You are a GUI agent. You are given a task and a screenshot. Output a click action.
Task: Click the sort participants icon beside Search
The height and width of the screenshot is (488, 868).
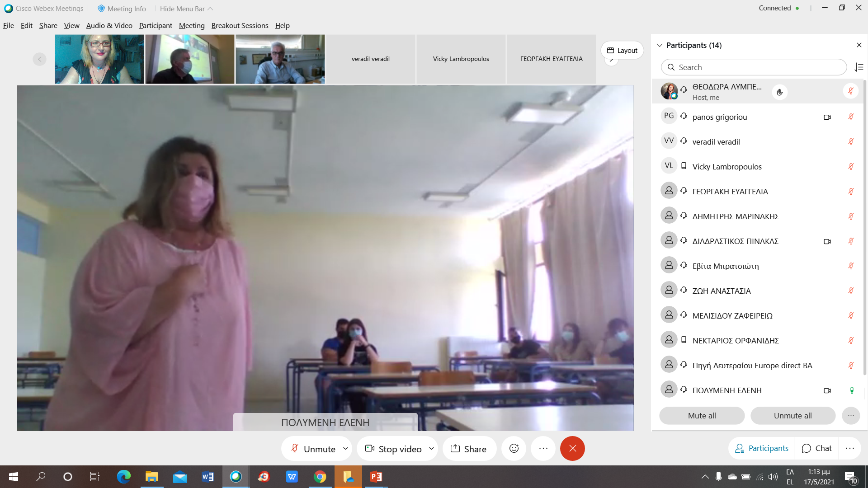point(859,67)
